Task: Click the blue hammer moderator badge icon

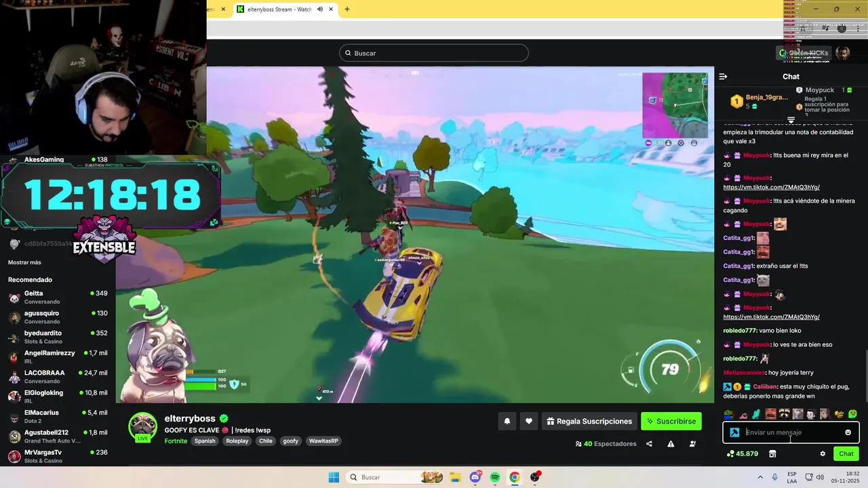Action: [734, 432]
